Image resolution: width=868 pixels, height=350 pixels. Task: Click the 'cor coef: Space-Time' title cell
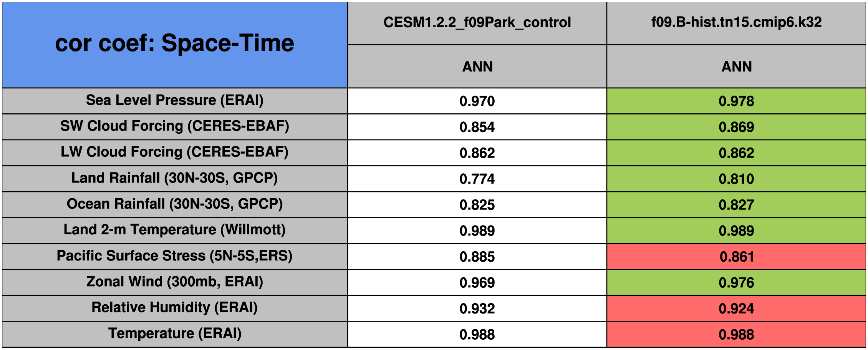[175, 44]
